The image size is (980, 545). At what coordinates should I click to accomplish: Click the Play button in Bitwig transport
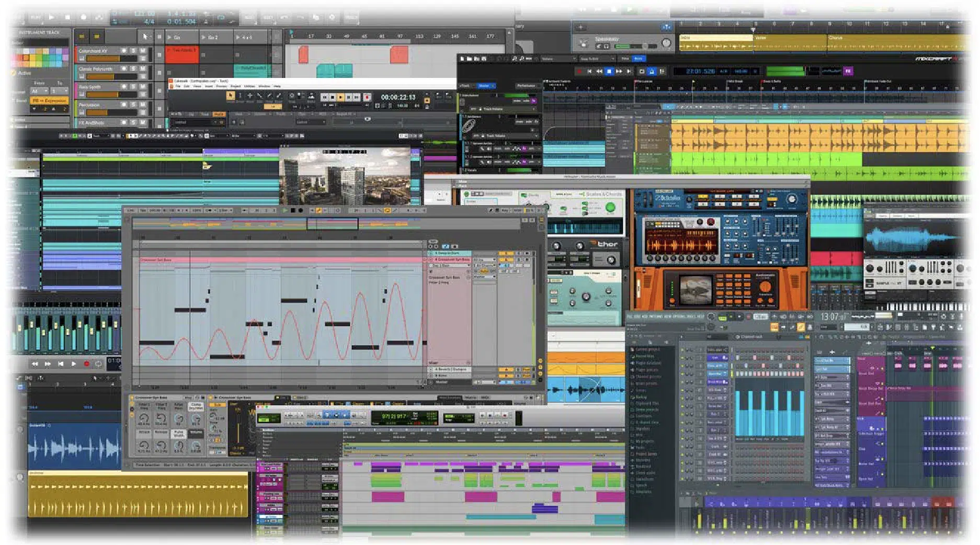(x=51, y=17)
